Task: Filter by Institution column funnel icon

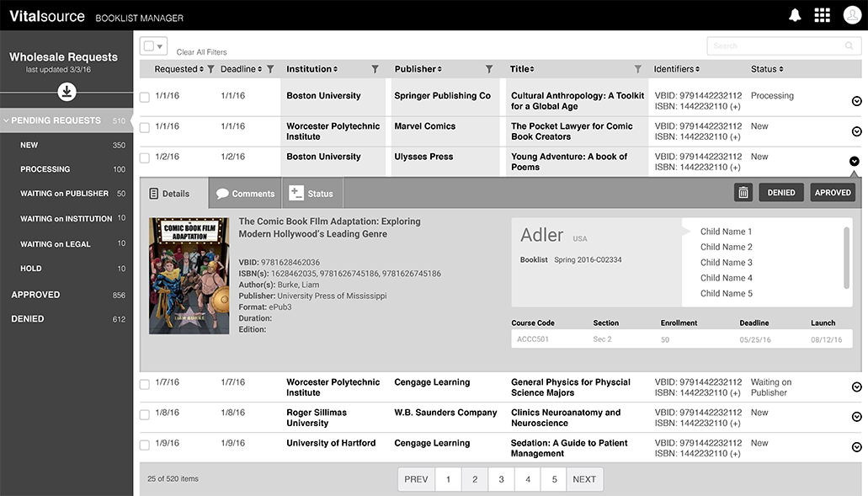Action: point(375,69)
